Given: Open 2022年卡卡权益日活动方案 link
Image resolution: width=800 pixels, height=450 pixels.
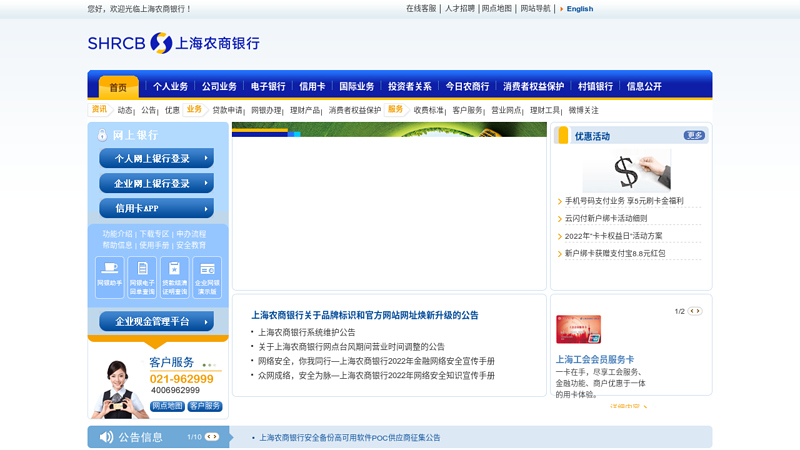Looking at the screenshot, I should tap(613, 236).
